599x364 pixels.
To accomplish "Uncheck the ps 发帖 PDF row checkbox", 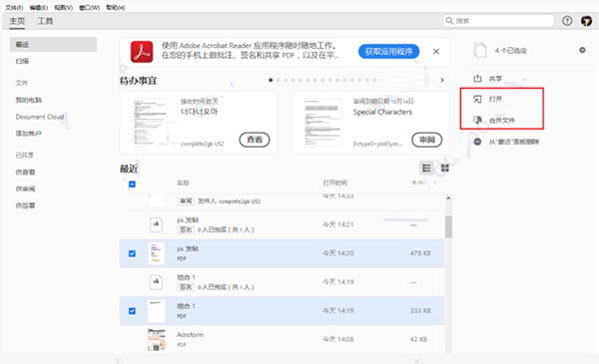I will [132, 253].
